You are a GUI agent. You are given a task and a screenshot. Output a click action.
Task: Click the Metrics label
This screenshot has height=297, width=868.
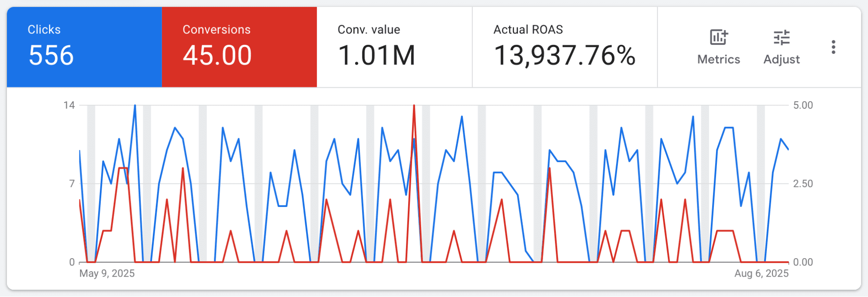[719, 59]
